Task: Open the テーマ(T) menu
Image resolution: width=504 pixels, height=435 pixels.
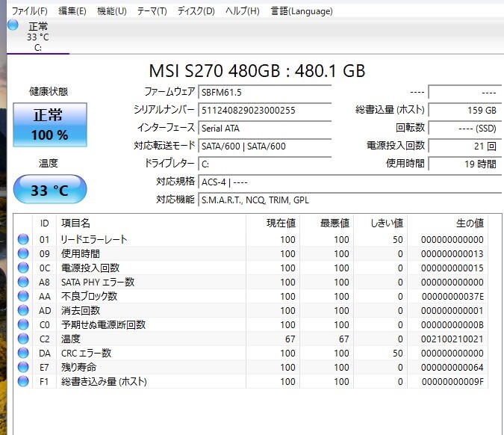Action: pyautogui.click(x=152, y=11)
